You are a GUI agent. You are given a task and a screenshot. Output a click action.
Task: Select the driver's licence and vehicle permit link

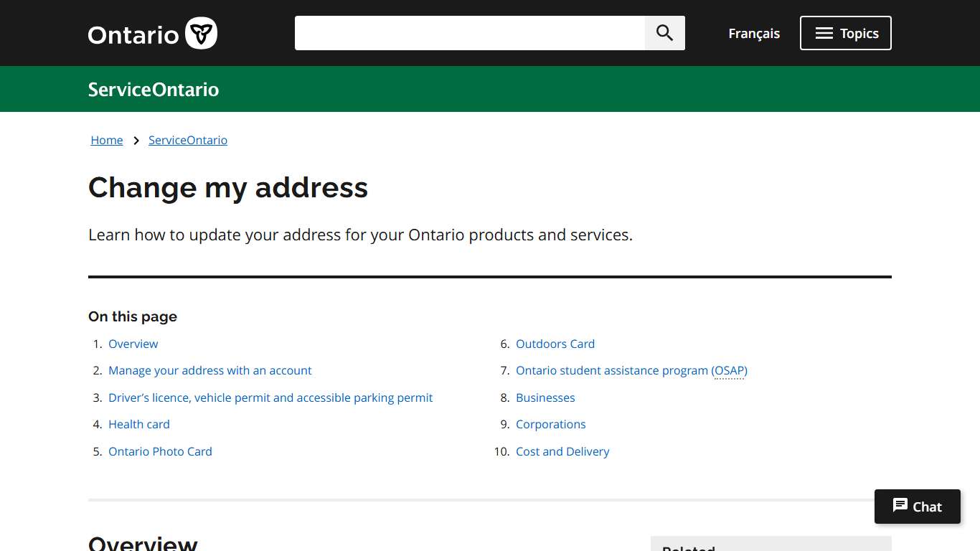click(270, 397)
